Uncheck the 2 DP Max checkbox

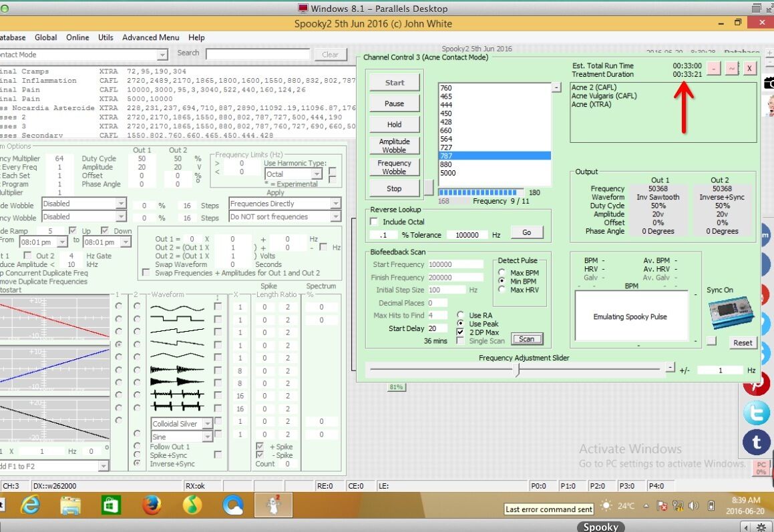point(460,332)
